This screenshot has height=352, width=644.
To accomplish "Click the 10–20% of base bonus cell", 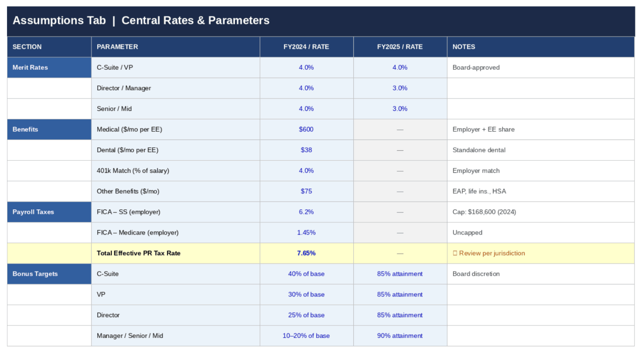I will tap(306, 336).
